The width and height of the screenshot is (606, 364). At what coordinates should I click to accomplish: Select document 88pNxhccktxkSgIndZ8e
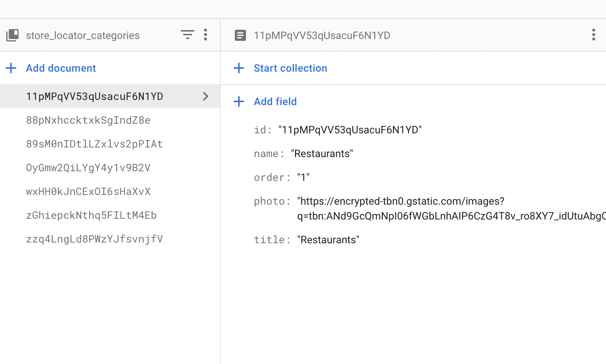pos(88,120)
